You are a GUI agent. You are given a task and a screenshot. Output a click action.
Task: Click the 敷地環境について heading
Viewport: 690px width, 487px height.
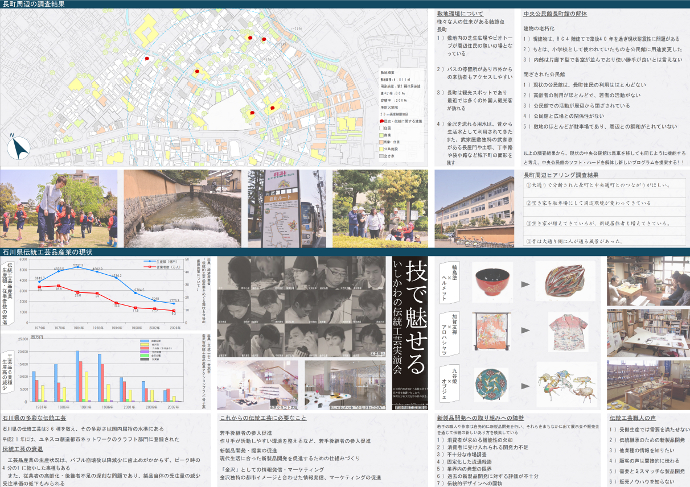pyautogui.click(x=460, y=14)
